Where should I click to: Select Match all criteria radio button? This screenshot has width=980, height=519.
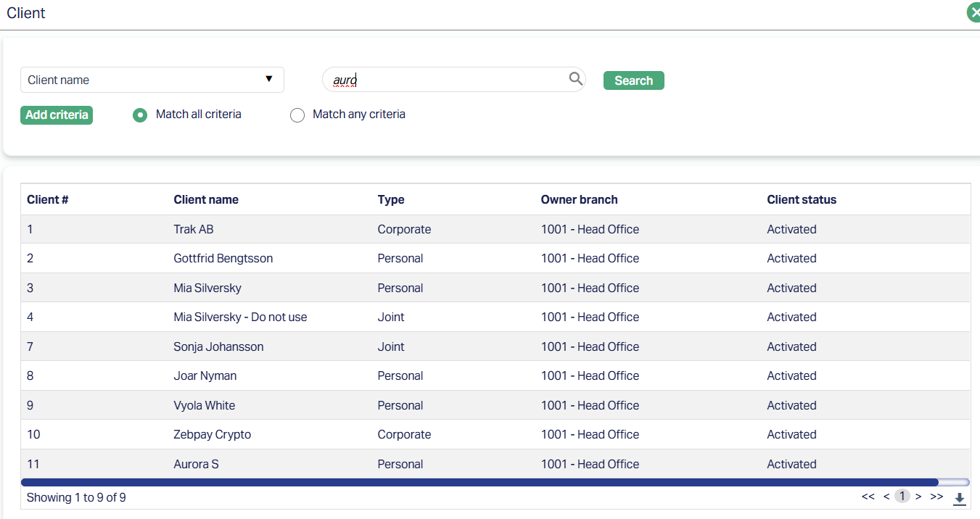pos(140,115)
